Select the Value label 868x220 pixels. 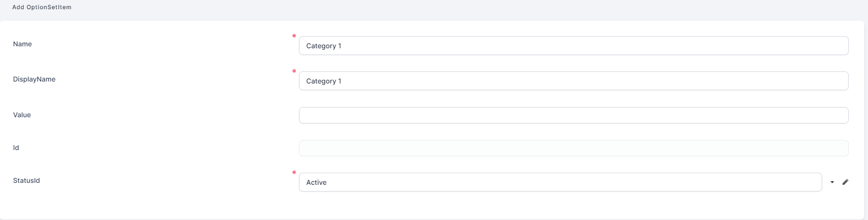pos(22,115)
